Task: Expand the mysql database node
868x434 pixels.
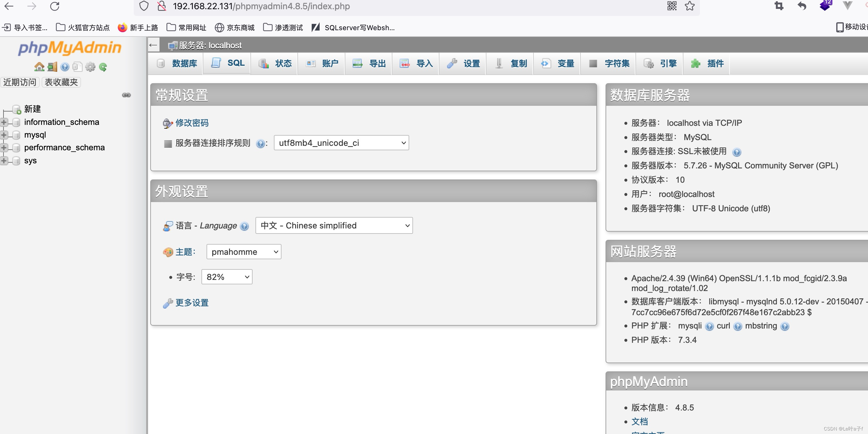Action: tap(4, 135)
